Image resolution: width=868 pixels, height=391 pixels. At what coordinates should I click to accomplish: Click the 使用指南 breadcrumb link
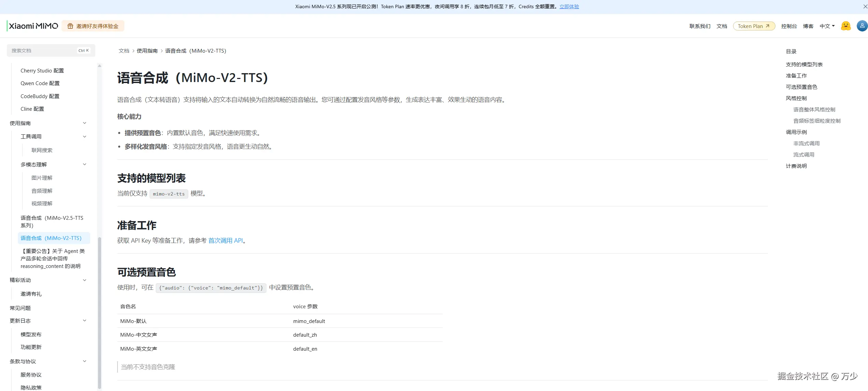click(147, 51)
